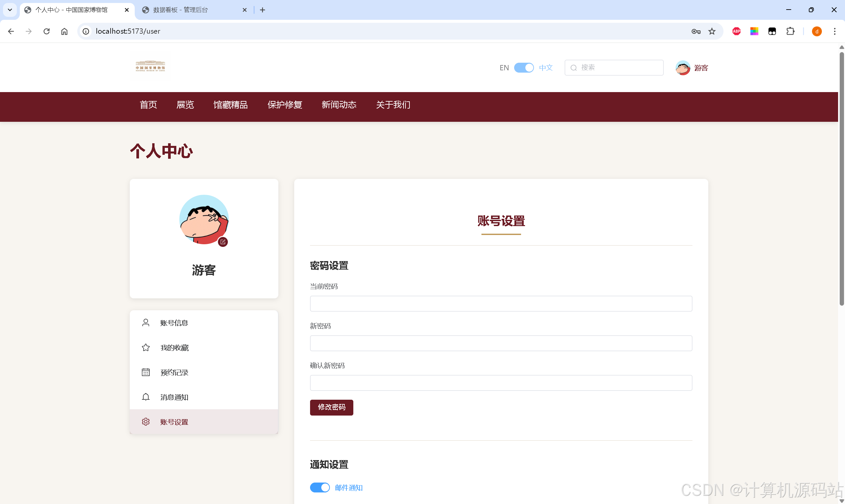The height and width of the screenshot is (504, 845).
Task: Select the 账号设置 gear icon
Action: pos(146,421)
